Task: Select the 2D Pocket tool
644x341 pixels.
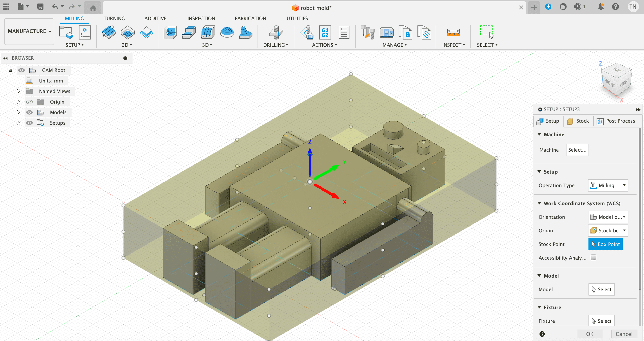Action: [128, 32]
